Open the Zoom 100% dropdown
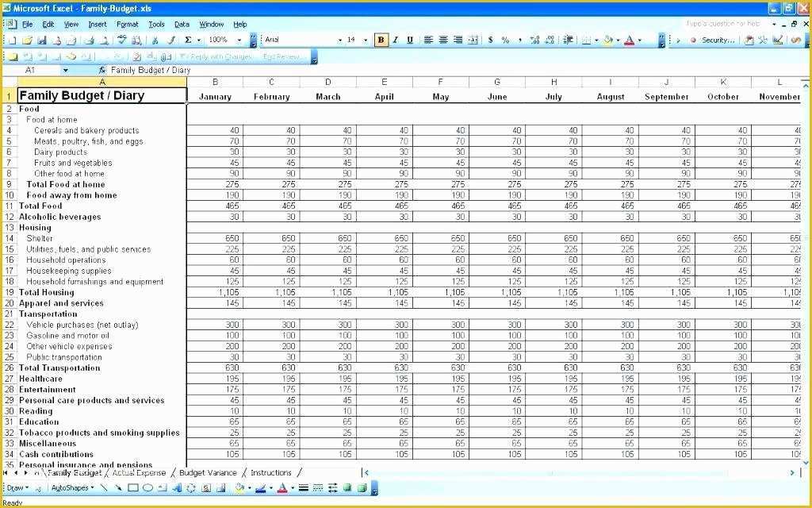Image resolution: width=812 pixels, height=508 pixels. pyautogui.click(x=239, y=40)
